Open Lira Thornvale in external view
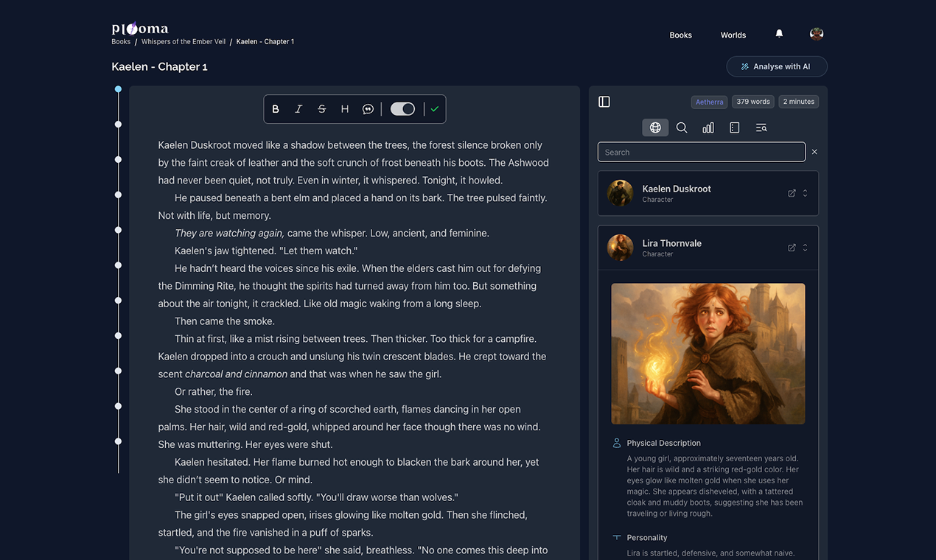 (x=792, y=248)
